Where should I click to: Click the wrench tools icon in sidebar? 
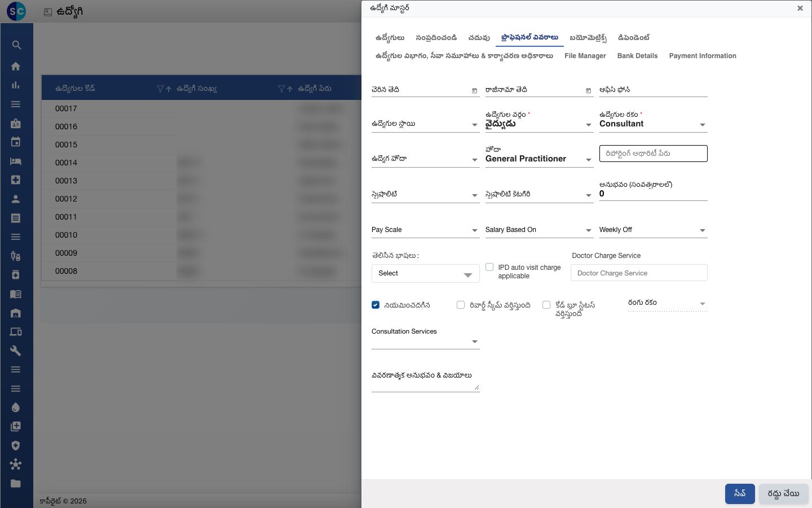pyautogui.click(x=16, y=351)
